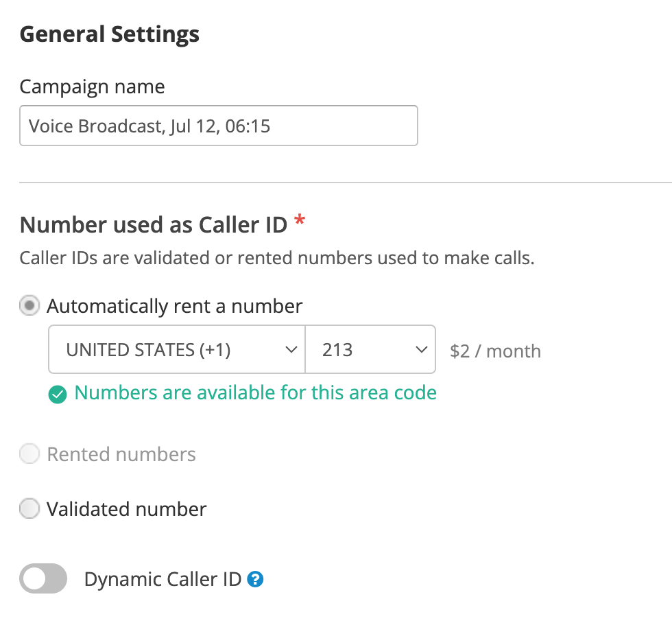The height and width of the screenshot is (634, 672).
Task: Open the UNITED STATES (+1) country dropdown
Action: pyautogui.click(x=177, y=349)
